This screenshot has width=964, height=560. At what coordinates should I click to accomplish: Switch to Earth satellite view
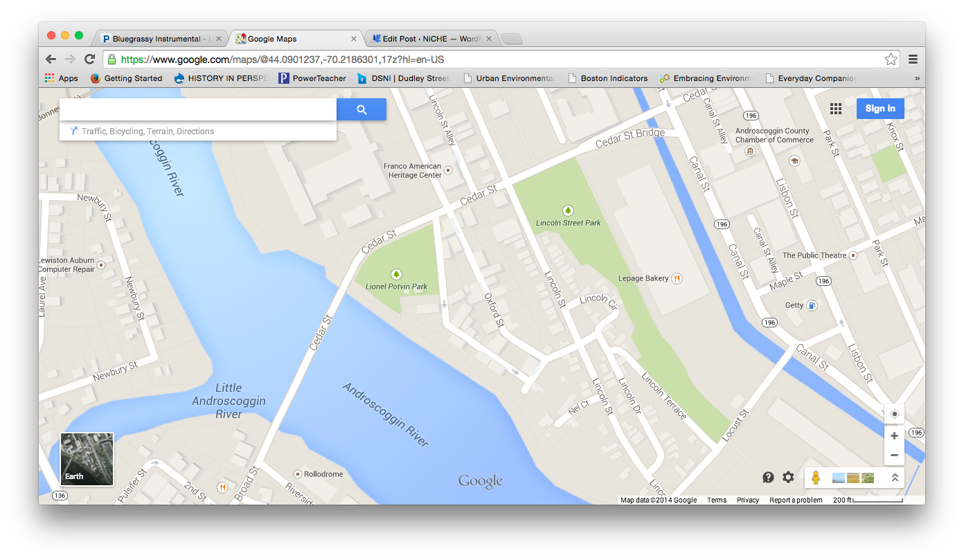[87, 459]
